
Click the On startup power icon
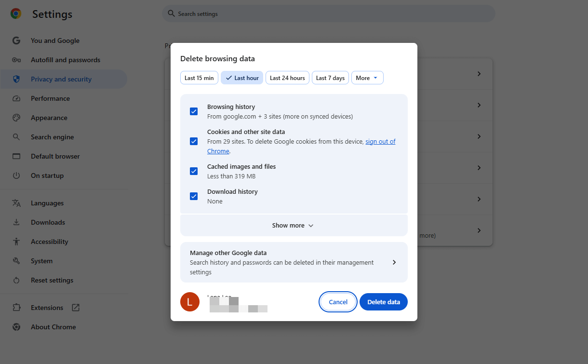click(16, 175)
